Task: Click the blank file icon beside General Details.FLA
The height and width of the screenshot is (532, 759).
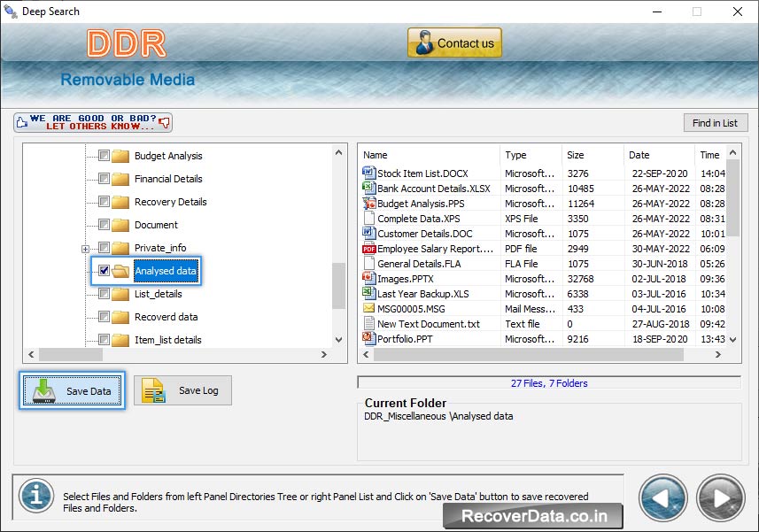Action: (368, 263)
